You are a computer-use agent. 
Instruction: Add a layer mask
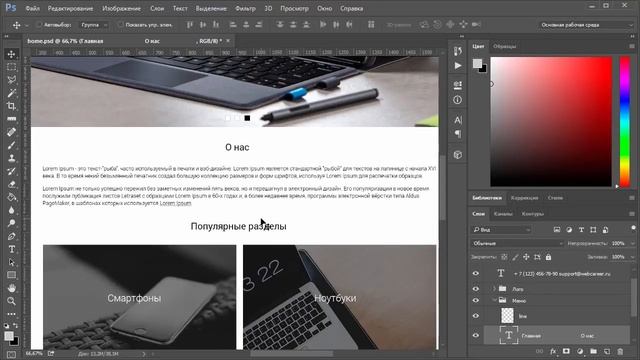pos(566,351)
